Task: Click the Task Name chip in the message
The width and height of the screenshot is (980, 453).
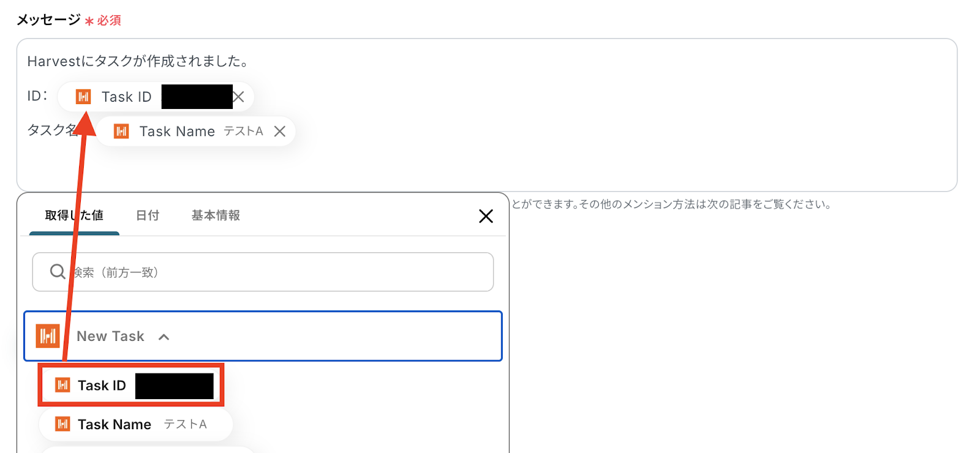Action: (x=177, y=132)
